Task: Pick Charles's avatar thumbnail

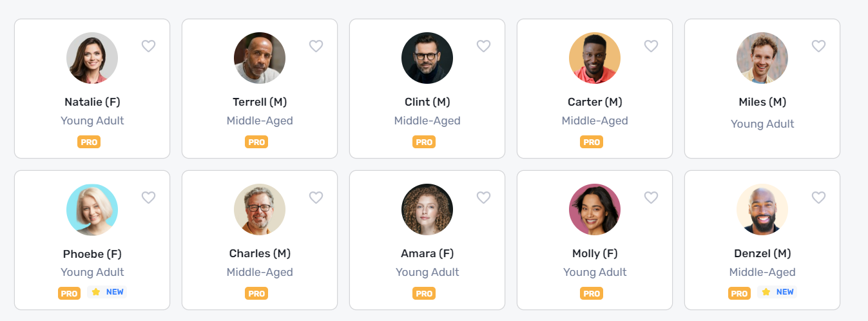Action: coord(260,209)
